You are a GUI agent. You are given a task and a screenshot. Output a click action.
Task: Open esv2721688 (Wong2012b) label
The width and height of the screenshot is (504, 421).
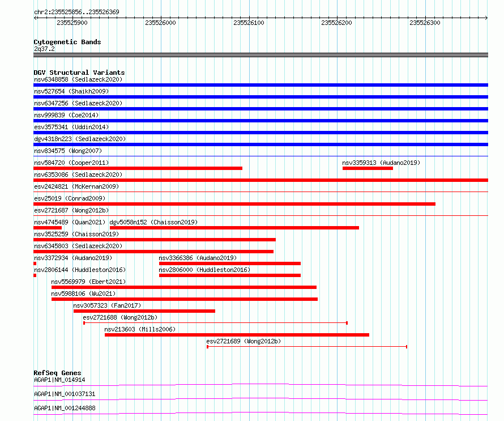coord(120,317)
